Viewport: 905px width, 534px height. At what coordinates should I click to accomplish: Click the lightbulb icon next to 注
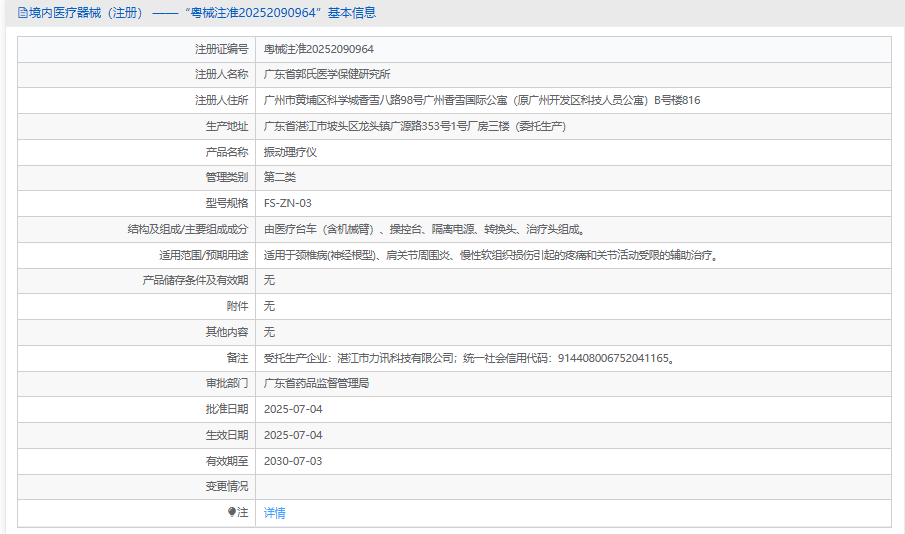[232, 512]
